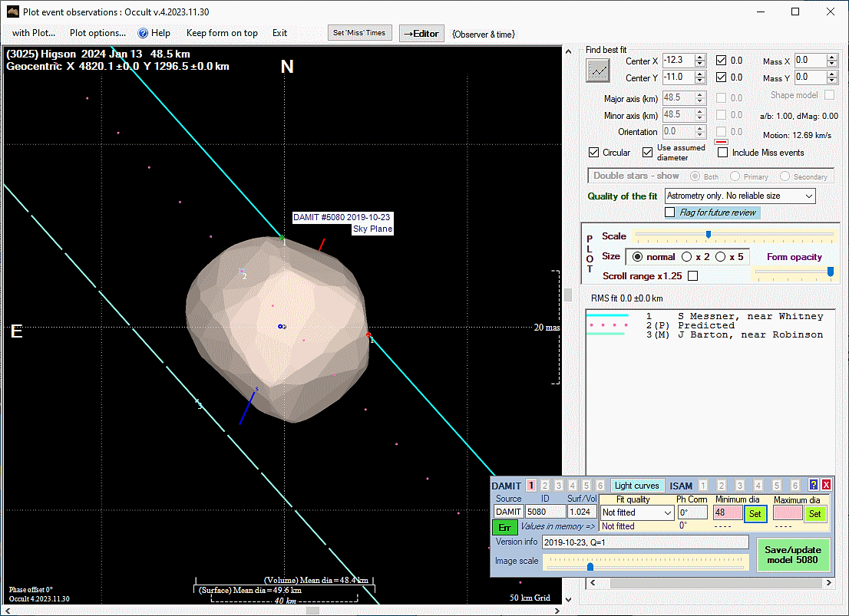Collapse right panel with top scroll-up chevron

pos(569,52)
